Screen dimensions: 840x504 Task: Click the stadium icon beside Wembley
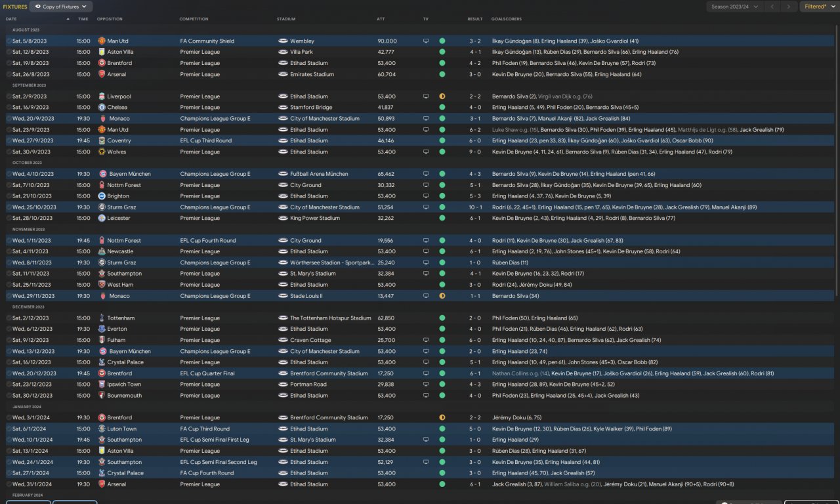[283, 41]
